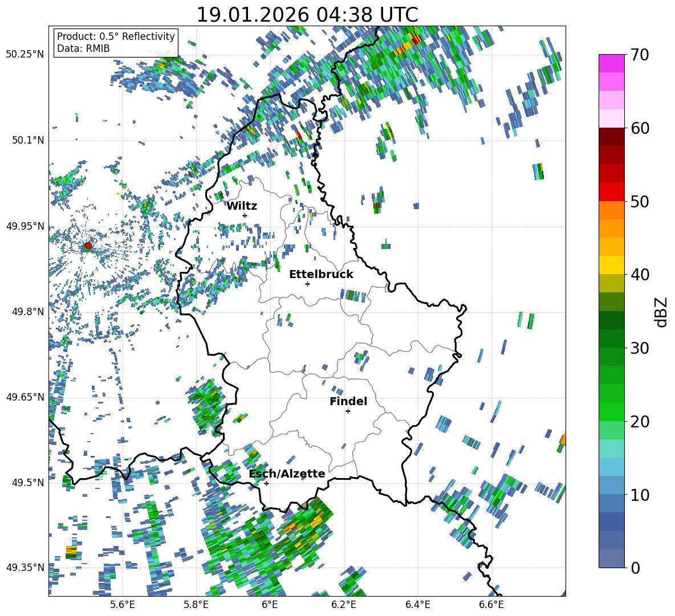Click the Findel city label
This screenshot has height=616, width=675.
coord(348,401)
